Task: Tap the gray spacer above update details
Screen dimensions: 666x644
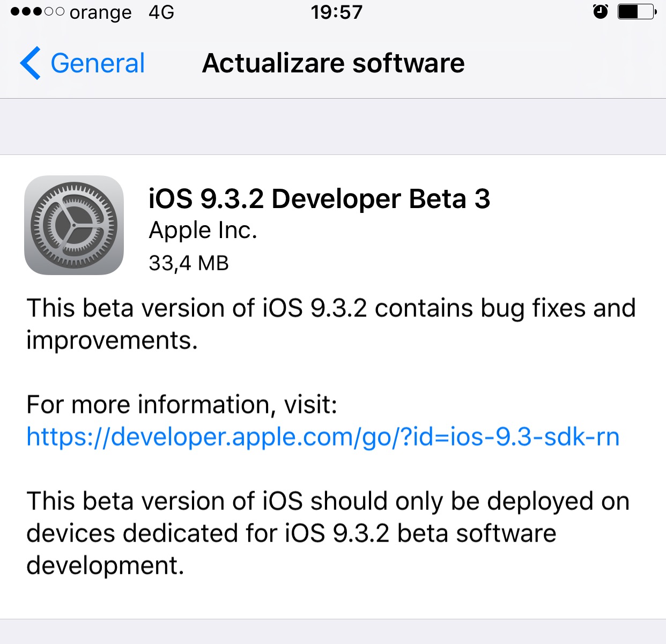Action: pyautogui.click(x=333, y=127)
